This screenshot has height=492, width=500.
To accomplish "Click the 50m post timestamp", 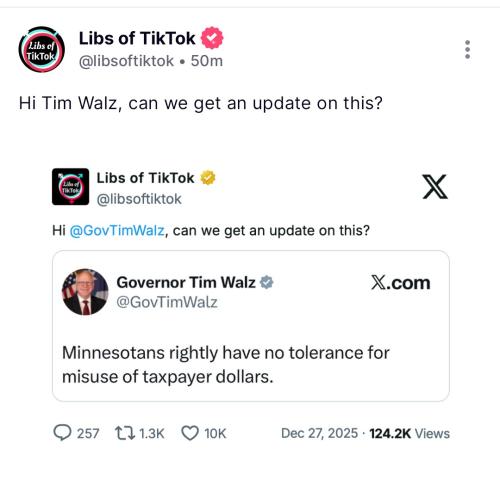I will (207, 61).
